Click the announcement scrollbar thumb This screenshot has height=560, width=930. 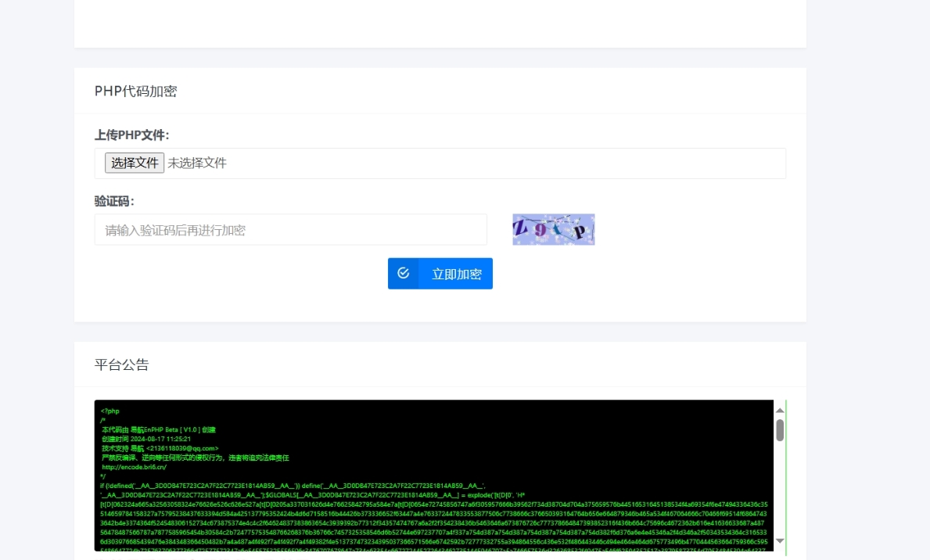click(780, 430)
